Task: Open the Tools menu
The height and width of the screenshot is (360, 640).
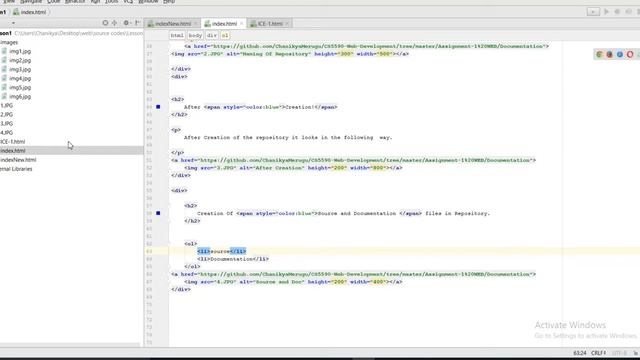Action: pyautogui.click(x=111, y=2)
